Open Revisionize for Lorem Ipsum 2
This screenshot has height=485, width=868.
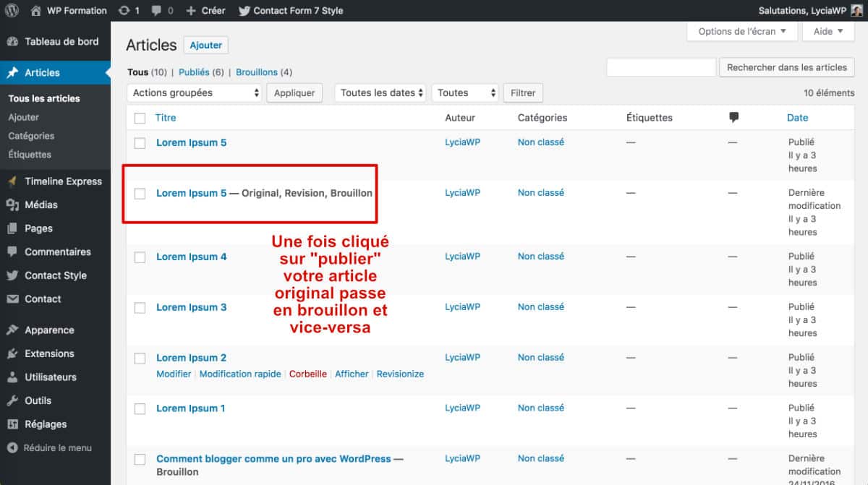[x=400, y=374]
